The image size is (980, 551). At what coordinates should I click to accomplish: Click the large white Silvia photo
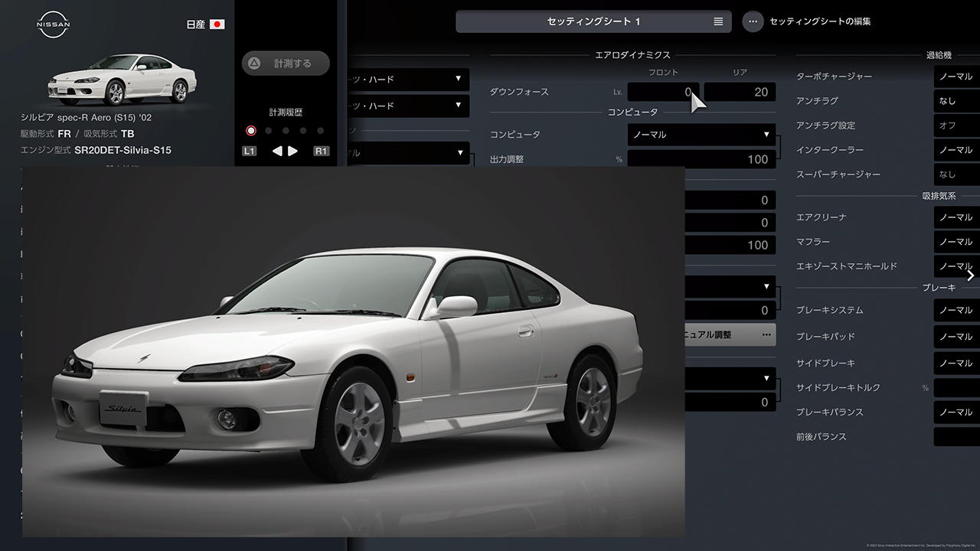click(x=353, y=352)
